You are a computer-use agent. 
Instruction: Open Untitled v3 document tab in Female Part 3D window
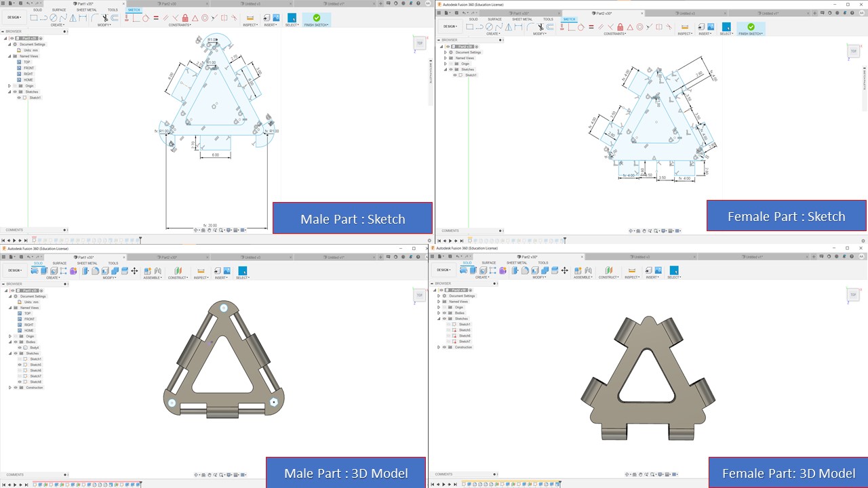pos(641,257)
